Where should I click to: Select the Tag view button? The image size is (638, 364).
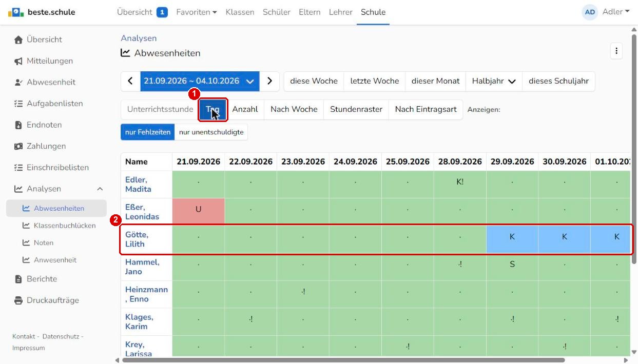(212, 109)
